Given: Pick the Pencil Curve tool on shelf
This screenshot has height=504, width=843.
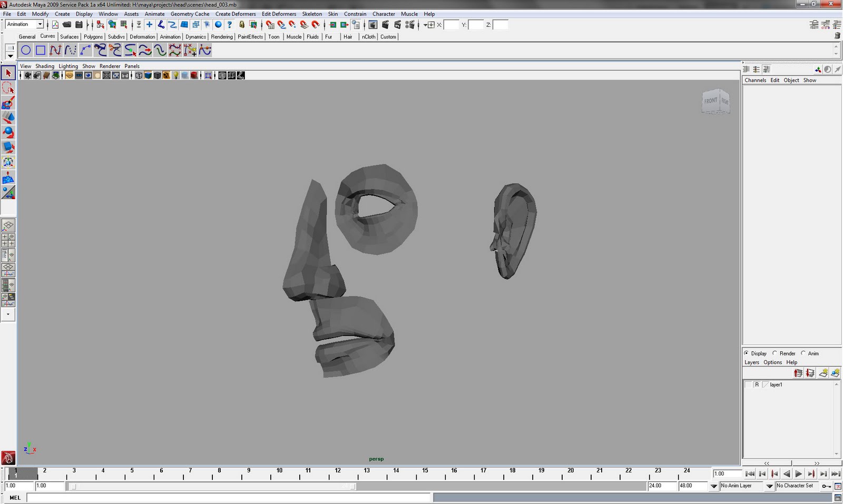Looking at the screenshot, I should (x=70, y=51).
